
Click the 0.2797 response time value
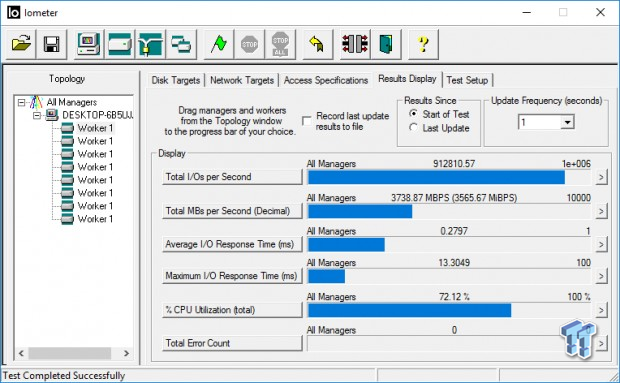pyautogui.click(x=454, y=231)
